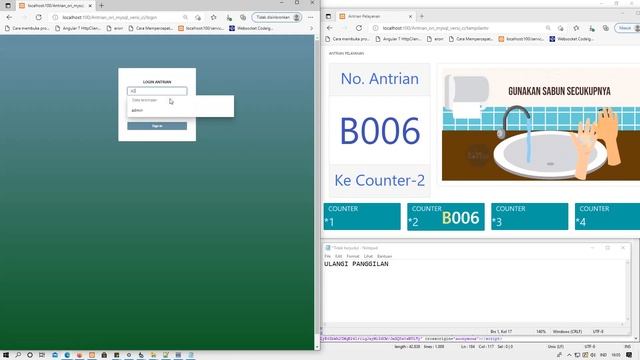Select 'admin' autofill suggestion
Screen dimensions: 640x360
click(137, 110)
